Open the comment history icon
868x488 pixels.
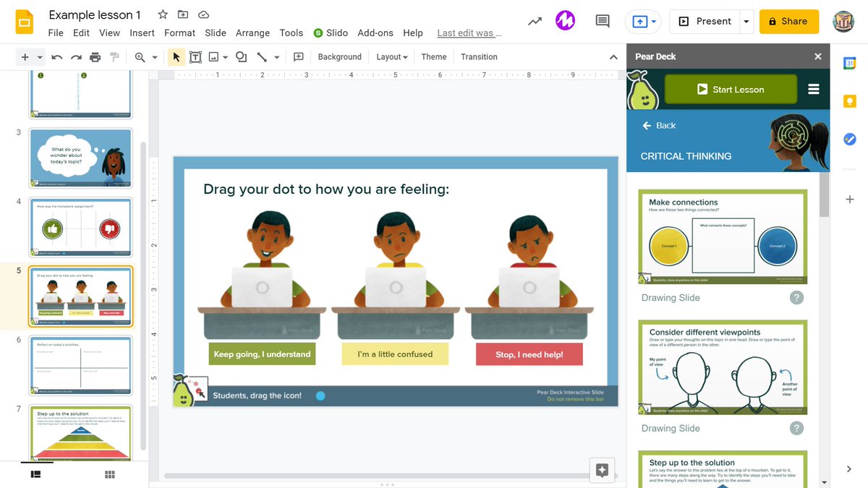602,22
